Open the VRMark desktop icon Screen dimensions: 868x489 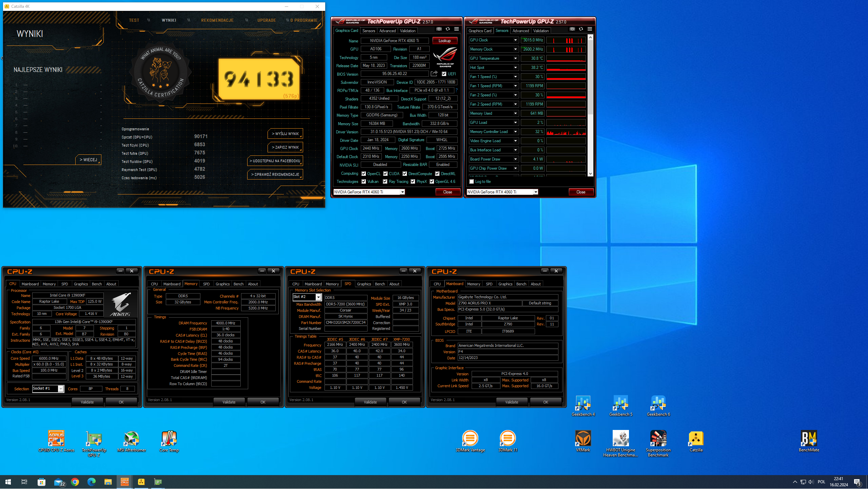pos(583,441)
